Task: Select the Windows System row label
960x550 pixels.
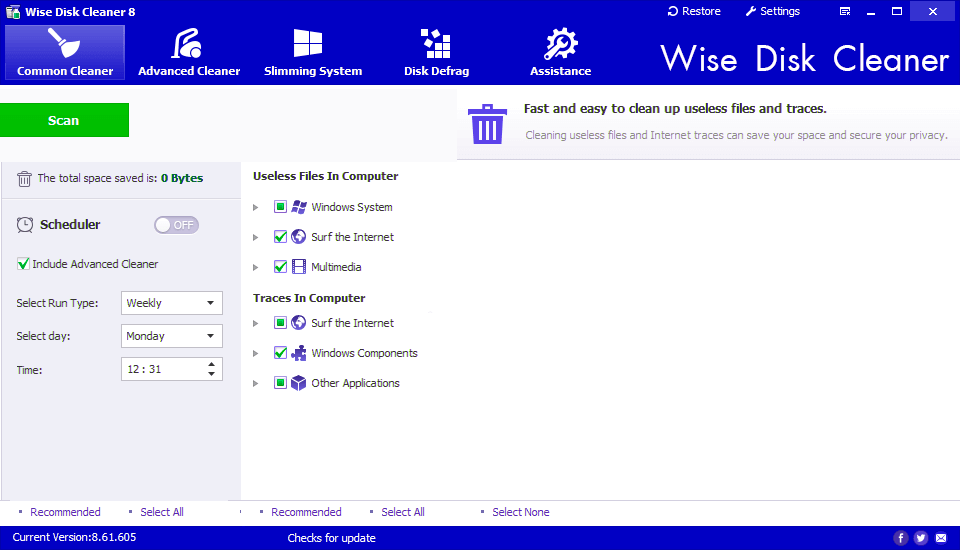Action: (352, 207)
